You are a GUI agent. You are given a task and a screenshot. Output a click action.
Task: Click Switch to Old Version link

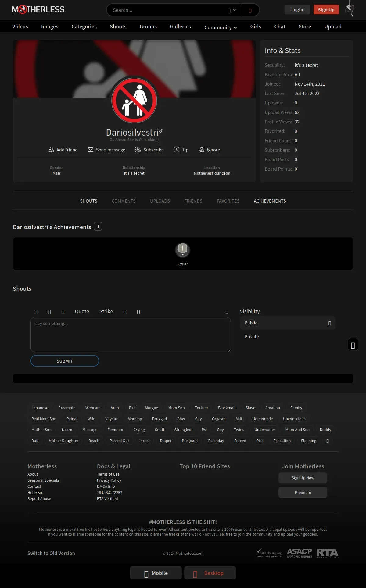[51, 553]
